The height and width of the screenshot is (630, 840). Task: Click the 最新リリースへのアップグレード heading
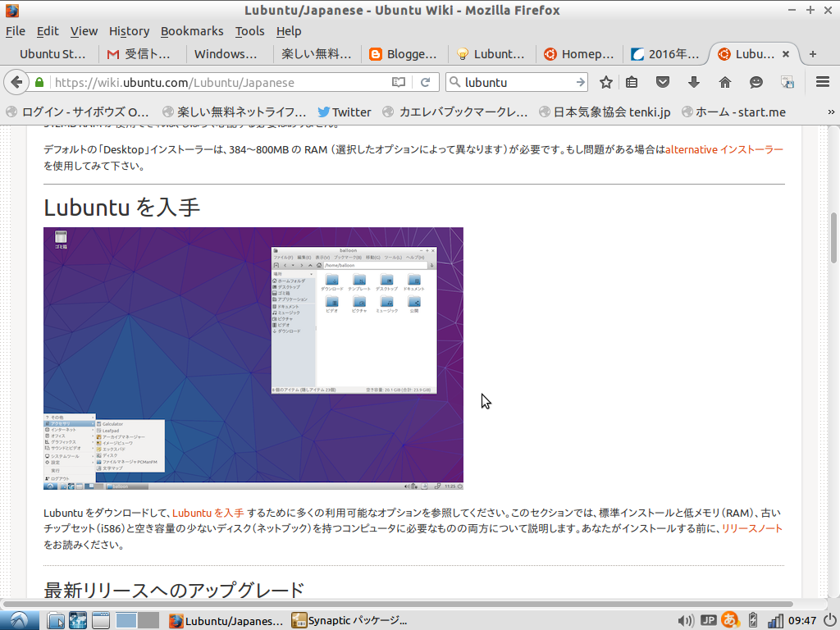click(174, 589)
